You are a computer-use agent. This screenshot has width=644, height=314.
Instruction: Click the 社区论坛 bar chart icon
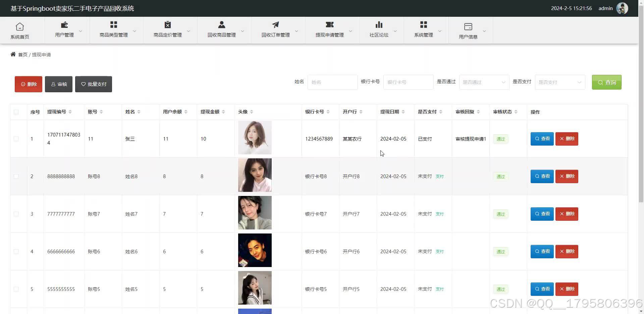click(x=379, y=24)
